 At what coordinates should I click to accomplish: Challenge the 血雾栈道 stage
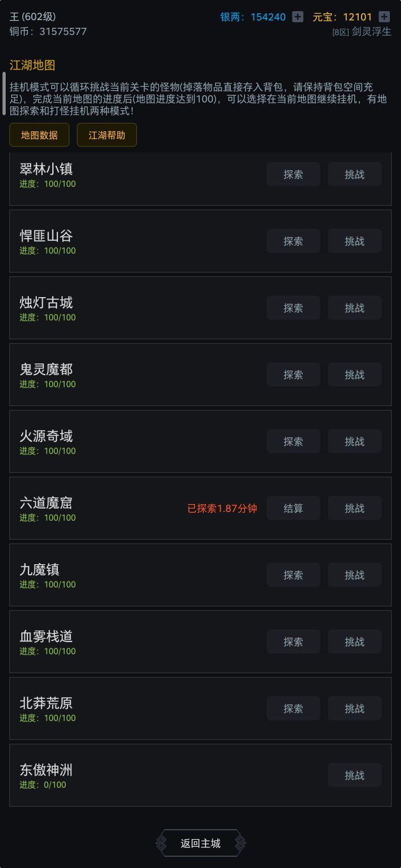click(354, 642)
